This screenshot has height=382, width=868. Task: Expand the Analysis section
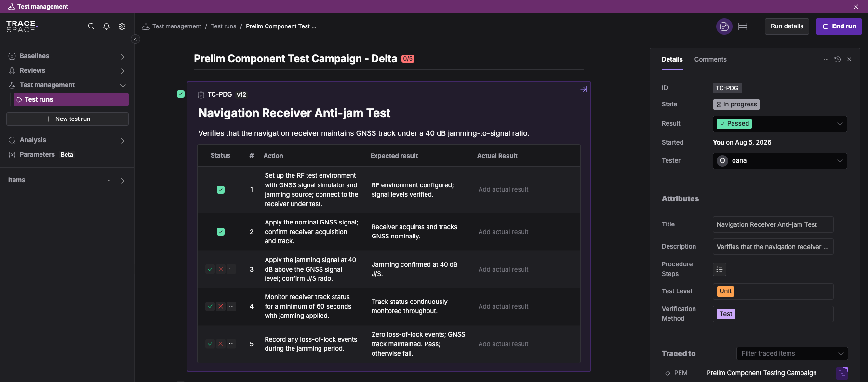click(123, 141)
